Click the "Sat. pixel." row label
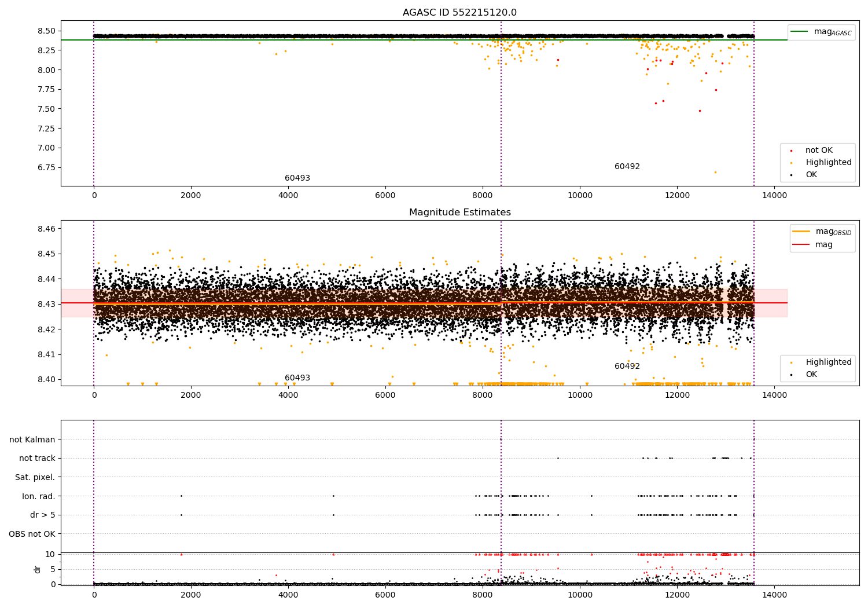This screenshot has width=868, height=608. (x=35, y=478)
